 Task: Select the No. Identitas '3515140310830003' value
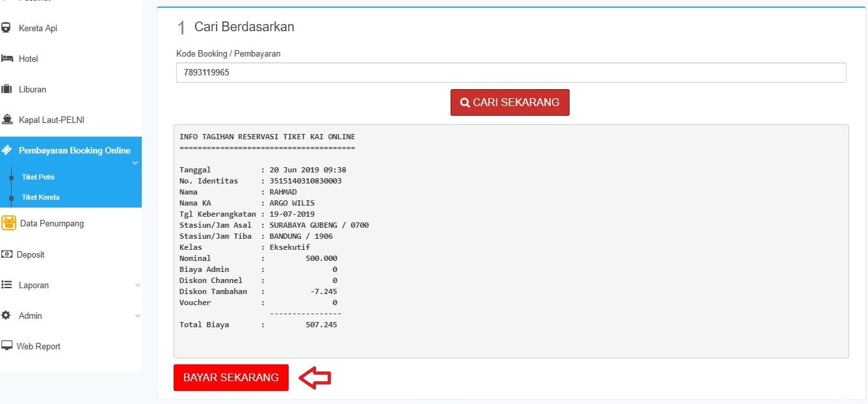coord(306,181)
